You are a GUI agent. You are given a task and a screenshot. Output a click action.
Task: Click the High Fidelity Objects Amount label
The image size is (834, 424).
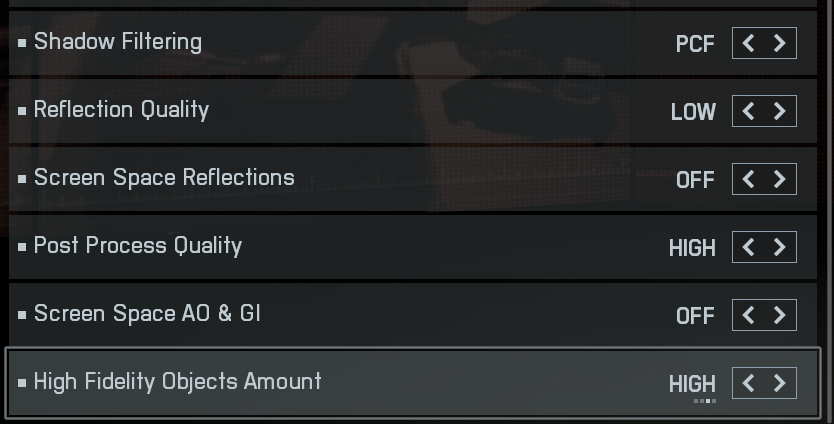coord(178,382)
